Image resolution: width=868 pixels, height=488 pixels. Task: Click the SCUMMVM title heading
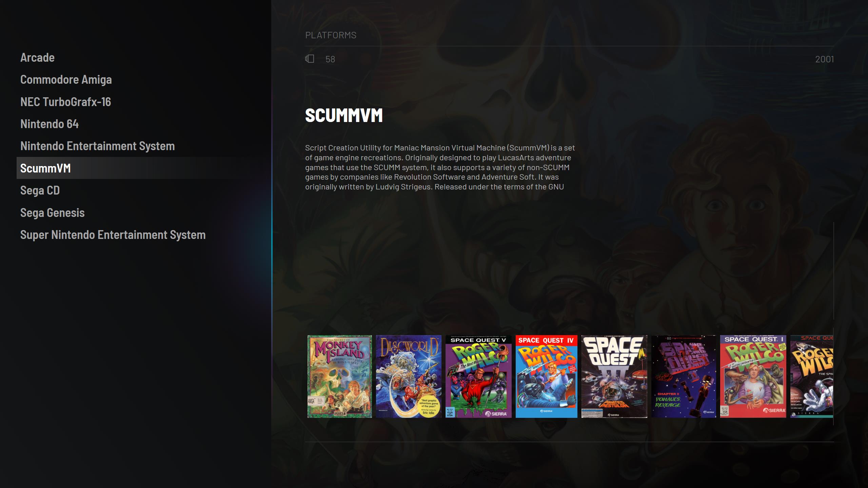344,115
